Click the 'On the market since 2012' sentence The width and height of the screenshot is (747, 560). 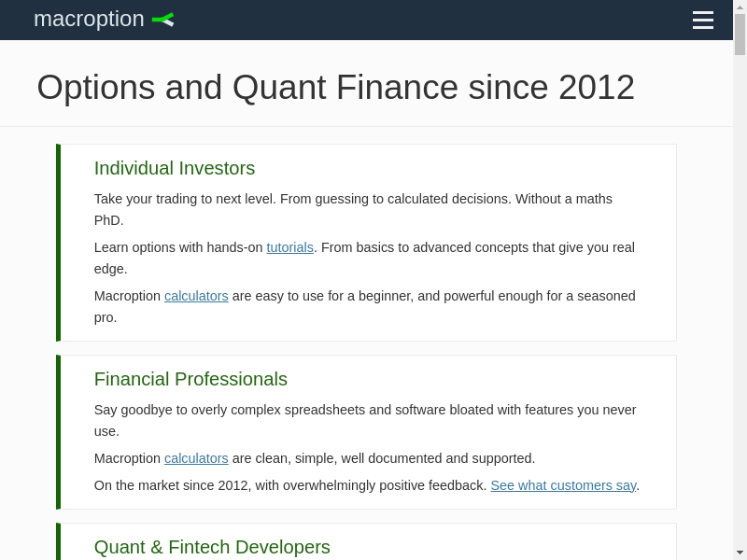point(289,485)
